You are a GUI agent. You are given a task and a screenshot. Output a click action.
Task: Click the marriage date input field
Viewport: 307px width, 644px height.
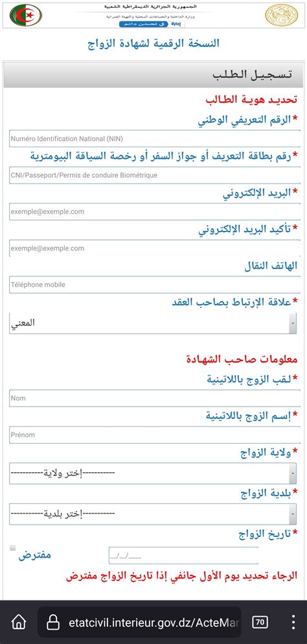pos(183,556)
